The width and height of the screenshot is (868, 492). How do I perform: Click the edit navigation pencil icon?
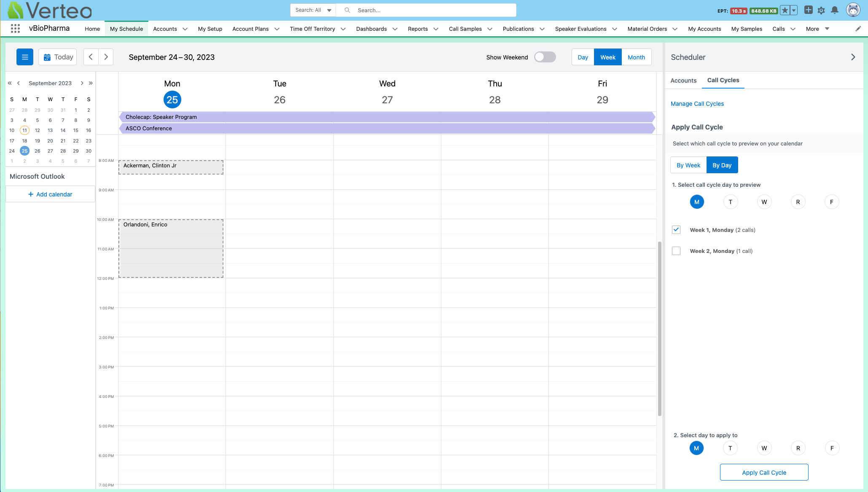point(858,29)
